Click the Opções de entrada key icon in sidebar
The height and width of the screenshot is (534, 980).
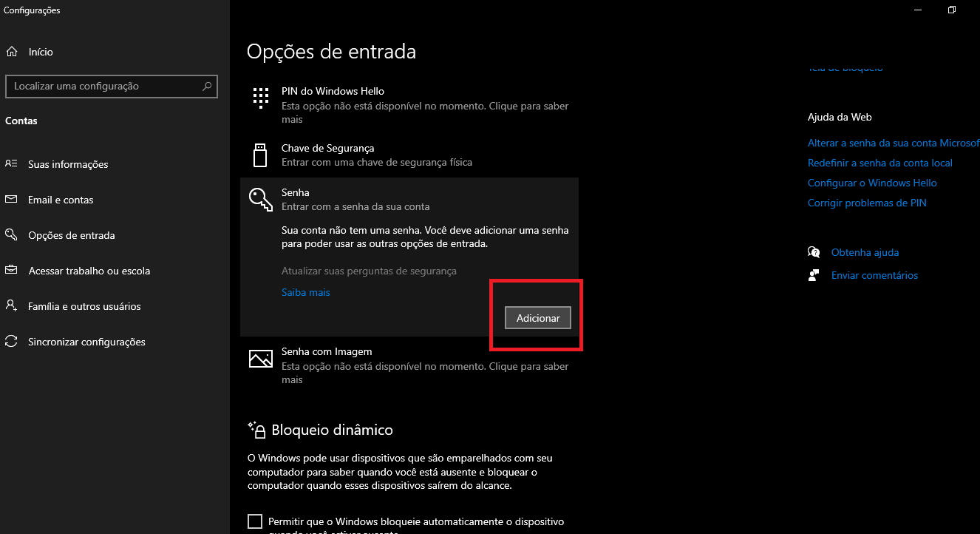point(11,235)
